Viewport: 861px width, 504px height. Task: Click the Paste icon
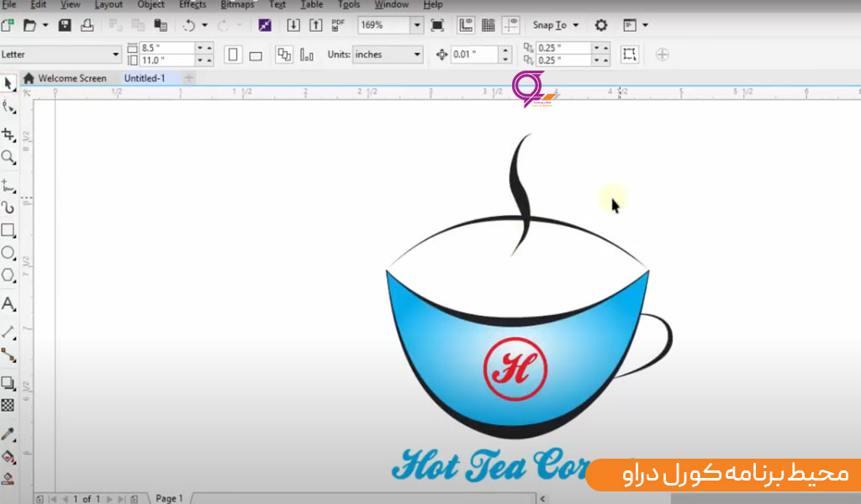point(161,25)
